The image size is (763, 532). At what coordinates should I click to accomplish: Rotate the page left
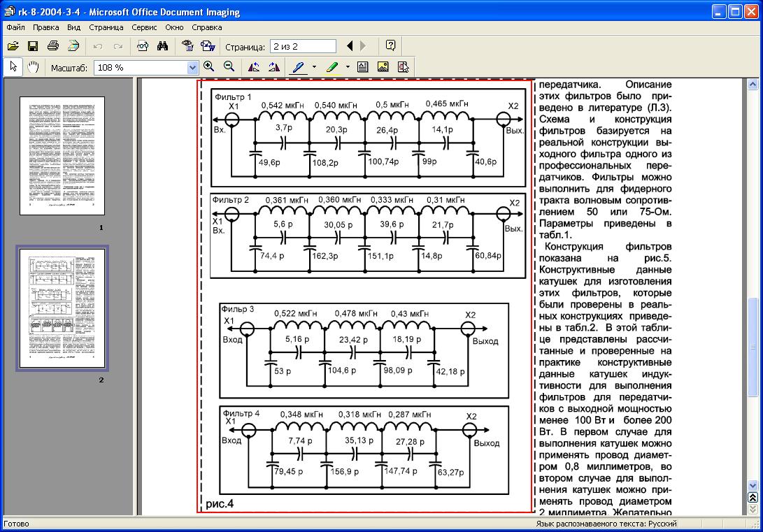click(x=254, y=67)
